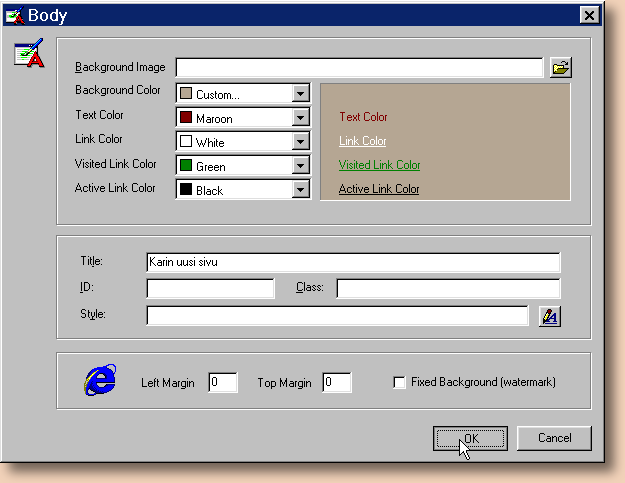Viewport: 625px width, 483px height.
Task: Expand the Active Link Color dropdown
Action: coord(300,190)
